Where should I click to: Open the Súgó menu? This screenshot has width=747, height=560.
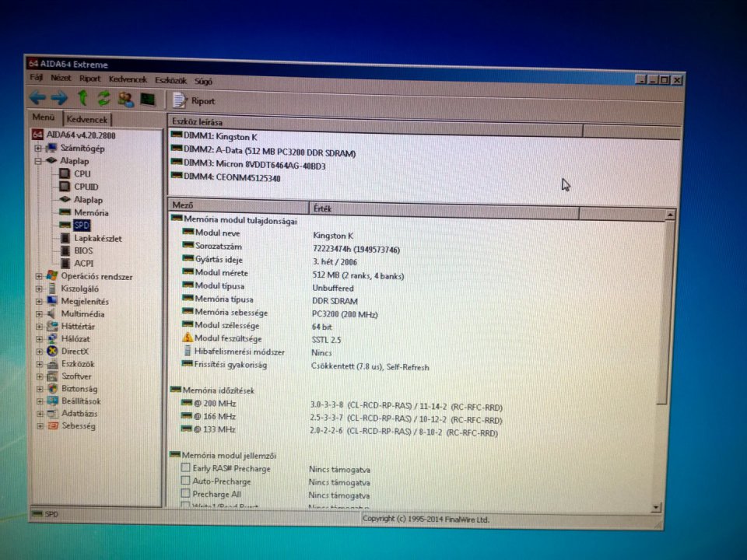point(203,82)
